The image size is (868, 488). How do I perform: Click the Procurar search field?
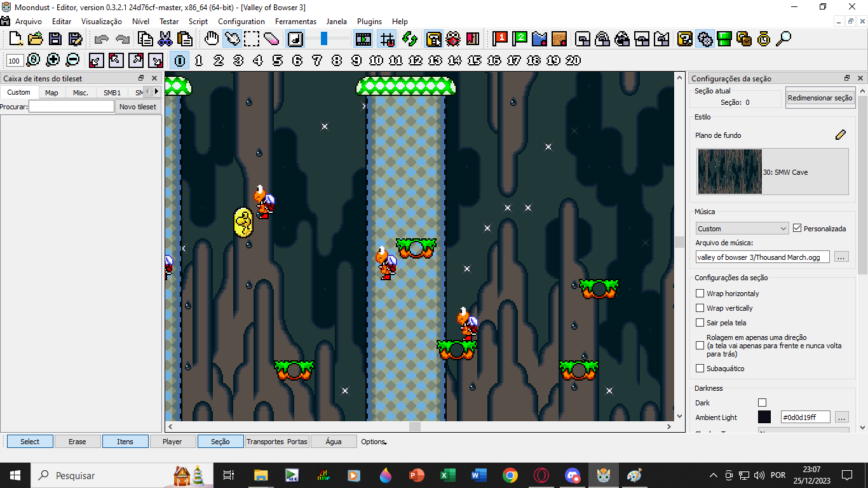(71, 107)
